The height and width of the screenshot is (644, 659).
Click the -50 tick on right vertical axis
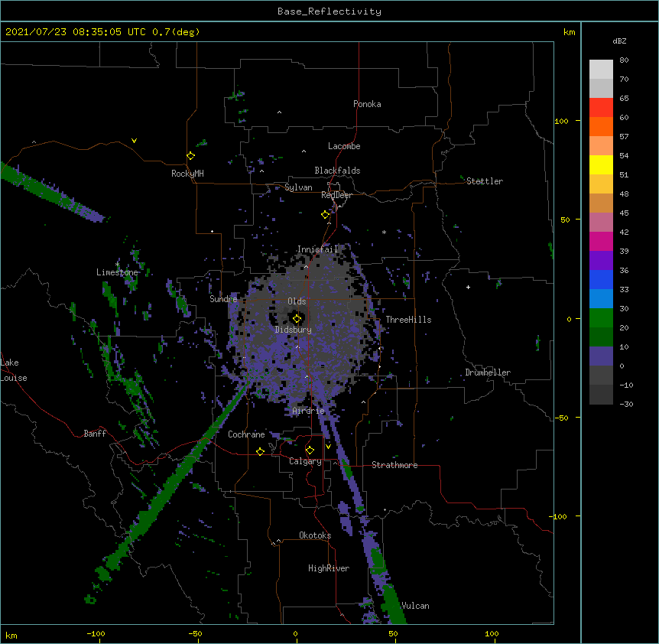pyautogui.click(x=561, y=418)
